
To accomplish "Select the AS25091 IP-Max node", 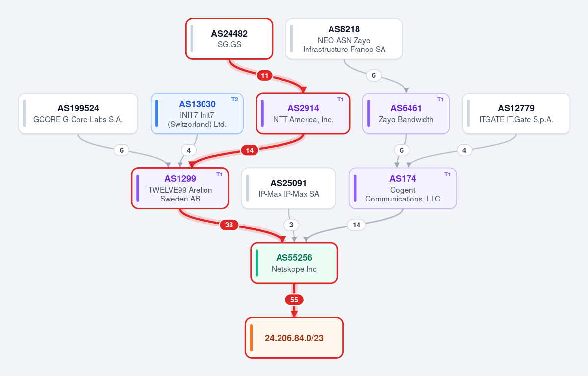I will (288, 188).
